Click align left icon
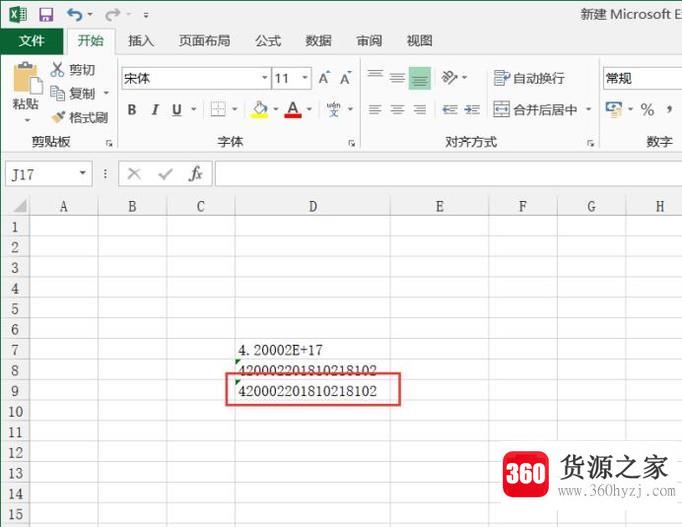This screenshot has height=527, width=682. point(375,109)
